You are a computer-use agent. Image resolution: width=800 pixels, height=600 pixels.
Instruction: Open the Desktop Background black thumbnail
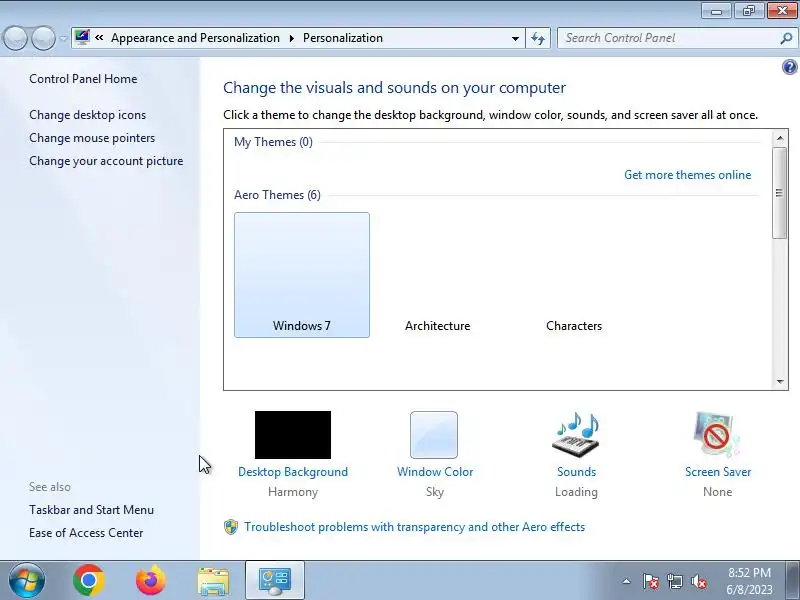(293, 435)
